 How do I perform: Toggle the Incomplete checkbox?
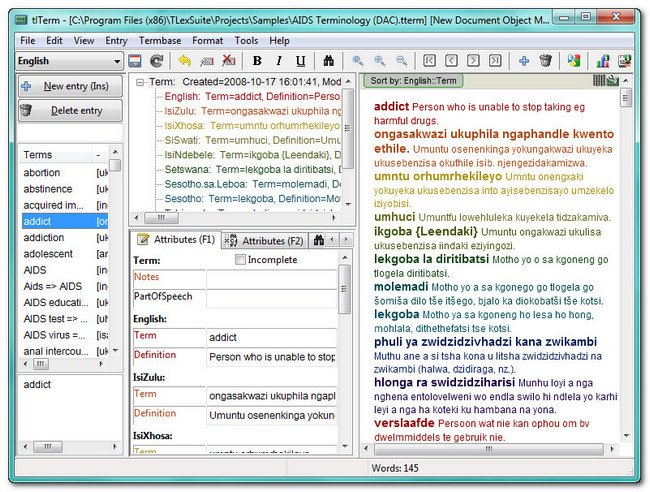click(240, 259)
